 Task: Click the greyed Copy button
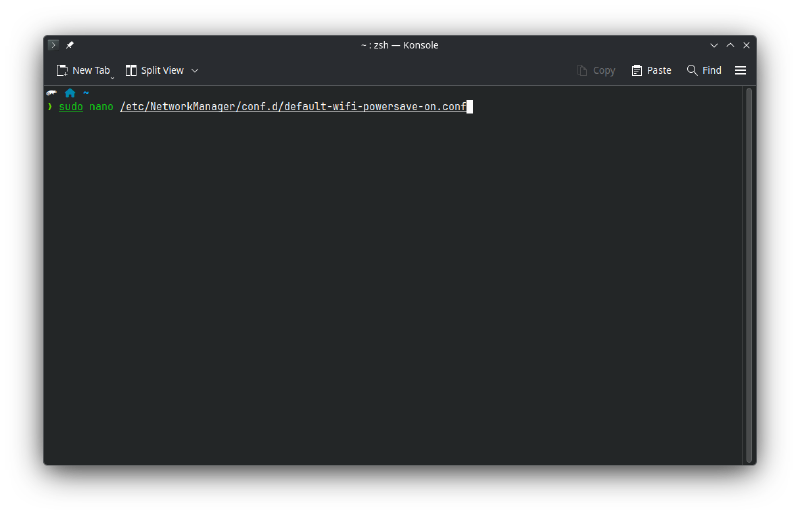tap(596, 71)
